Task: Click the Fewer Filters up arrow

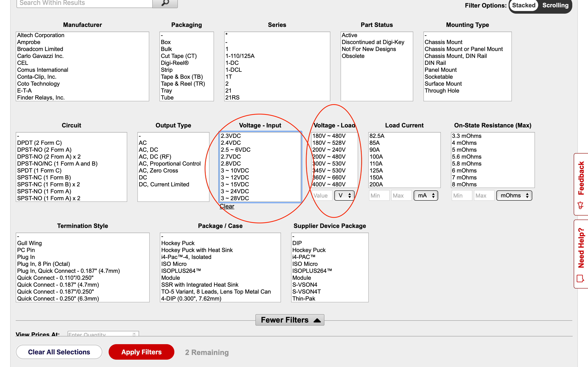Action: [x=317, y=320]
